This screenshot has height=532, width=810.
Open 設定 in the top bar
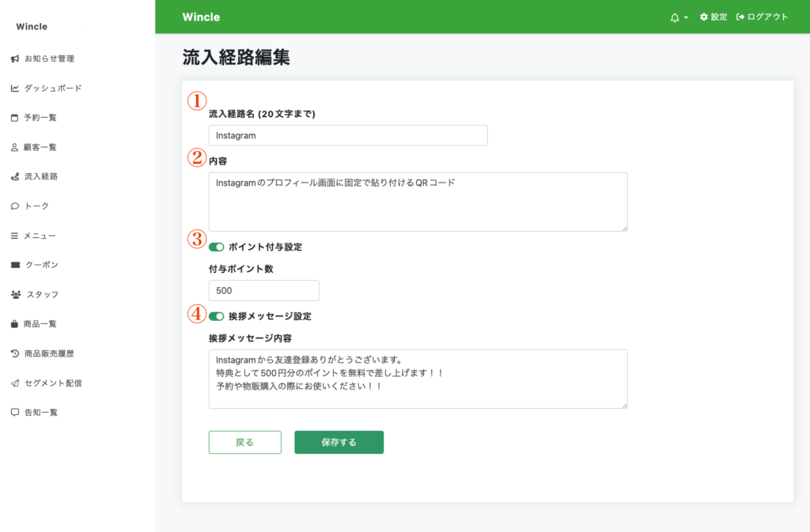[713, 17]
